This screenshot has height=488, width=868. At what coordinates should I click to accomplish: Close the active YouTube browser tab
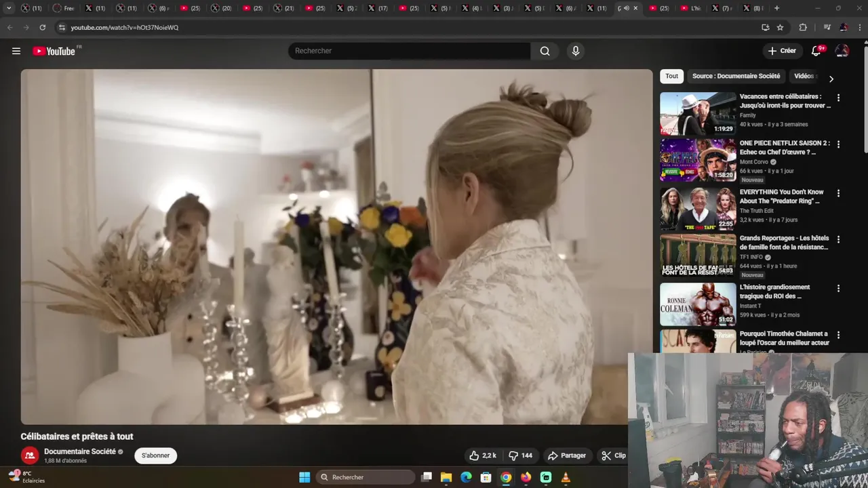click(x=635, y=8)
